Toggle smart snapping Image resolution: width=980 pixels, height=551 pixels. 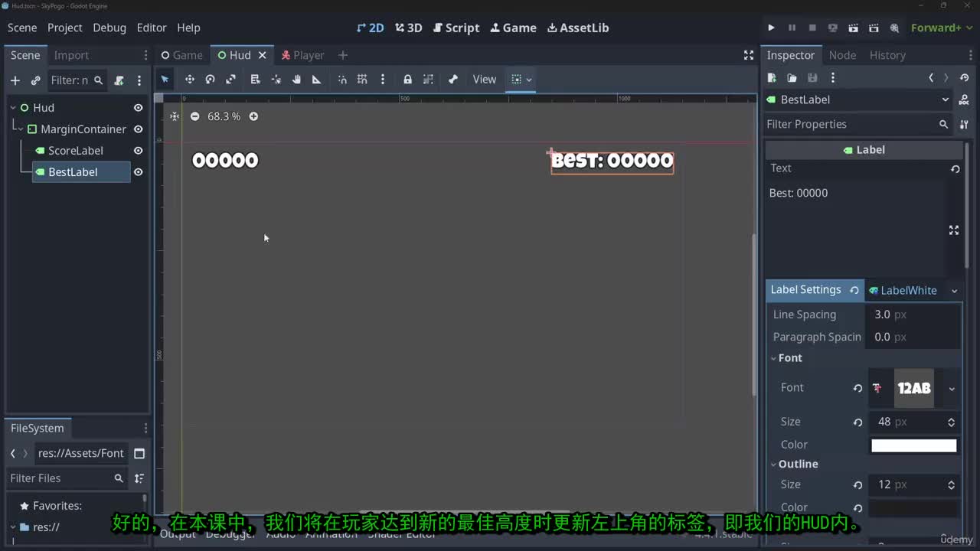[342, 80]
